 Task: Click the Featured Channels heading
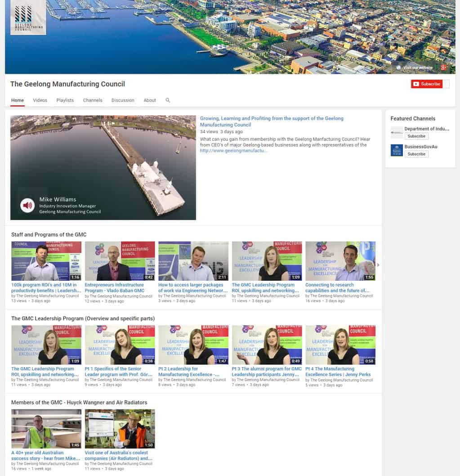[413, 119]
